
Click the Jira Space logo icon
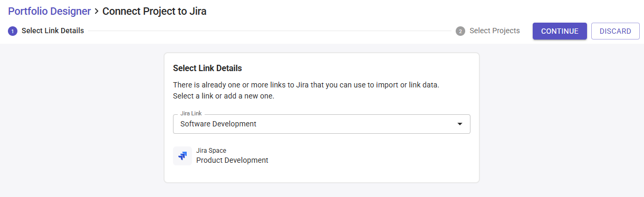click(182, 156)
